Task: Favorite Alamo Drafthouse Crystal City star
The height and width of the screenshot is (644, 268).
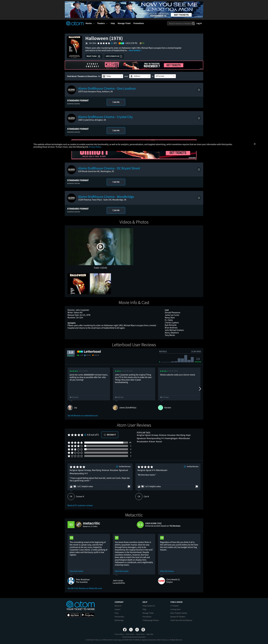Action: coord(199,118)
